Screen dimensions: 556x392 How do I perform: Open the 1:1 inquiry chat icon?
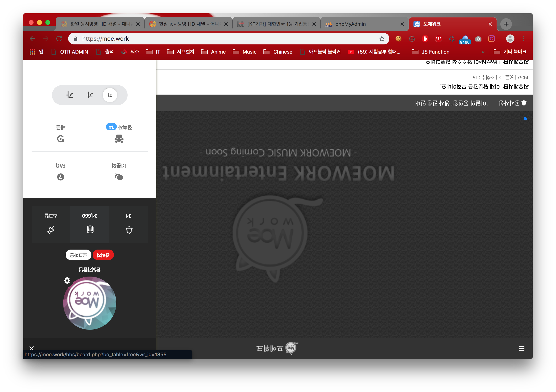tap(119, 177)
